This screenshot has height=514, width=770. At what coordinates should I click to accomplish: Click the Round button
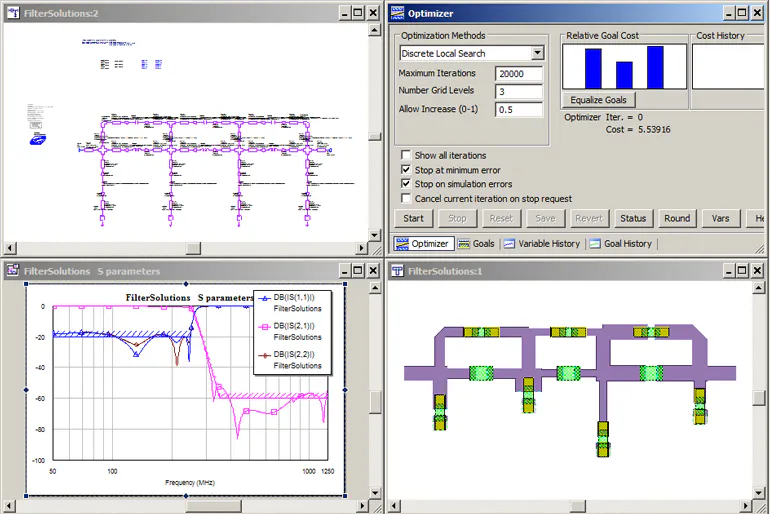click(x=677, y=218)
